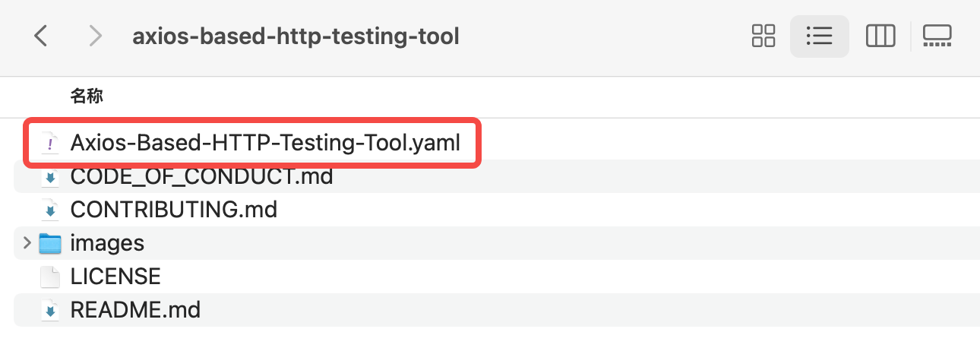980x351 pixels.
Task: Switch to icon grid view
Action: pos(763,36)
